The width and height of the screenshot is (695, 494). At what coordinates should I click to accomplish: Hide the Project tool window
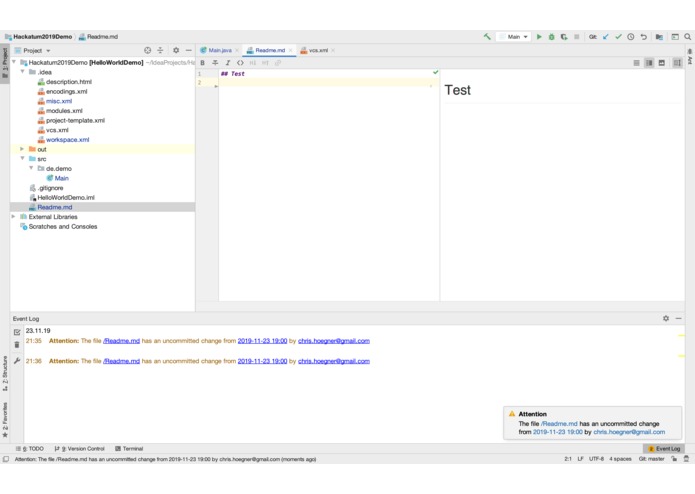click(x=188, y=51)
